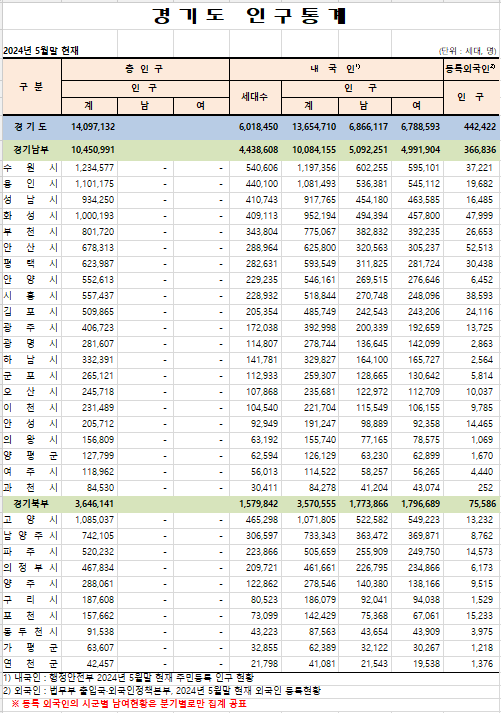Select the '의왕시' row label
Image resolution: width=501 pixels, height=713 pixels.
pos(30,440)
